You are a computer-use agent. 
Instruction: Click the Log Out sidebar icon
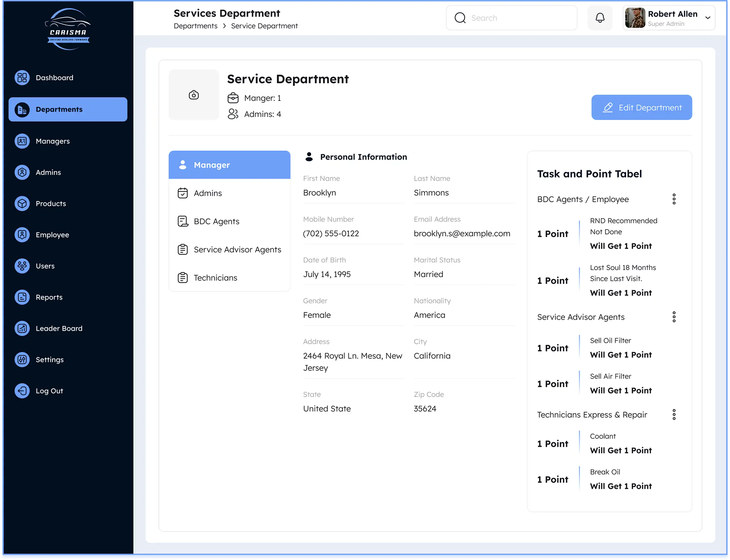(x=22, y=391)
